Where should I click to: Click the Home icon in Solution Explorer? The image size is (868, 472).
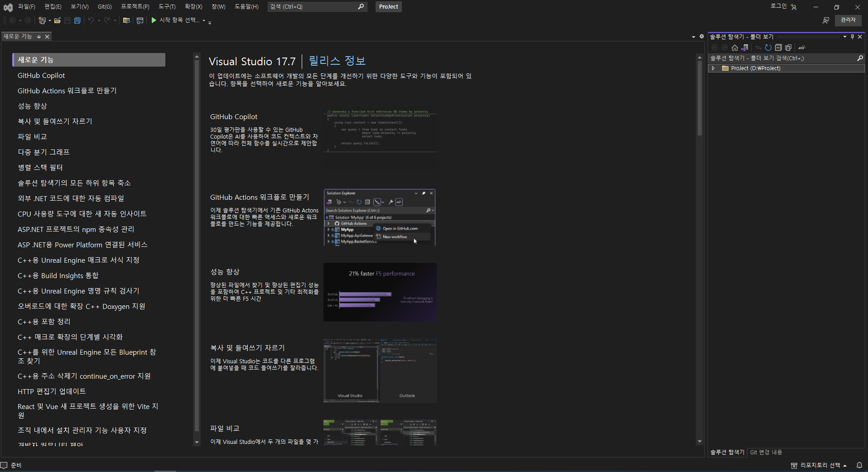[735, 48]
